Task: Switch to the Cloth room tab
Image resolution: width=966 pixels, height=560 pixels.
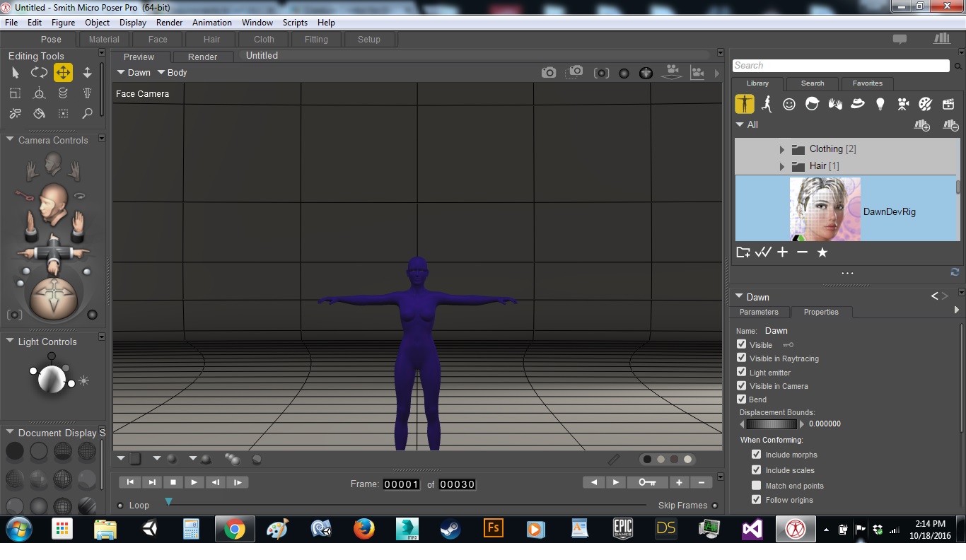Action: pyautogui.click(x=264, y=40)
